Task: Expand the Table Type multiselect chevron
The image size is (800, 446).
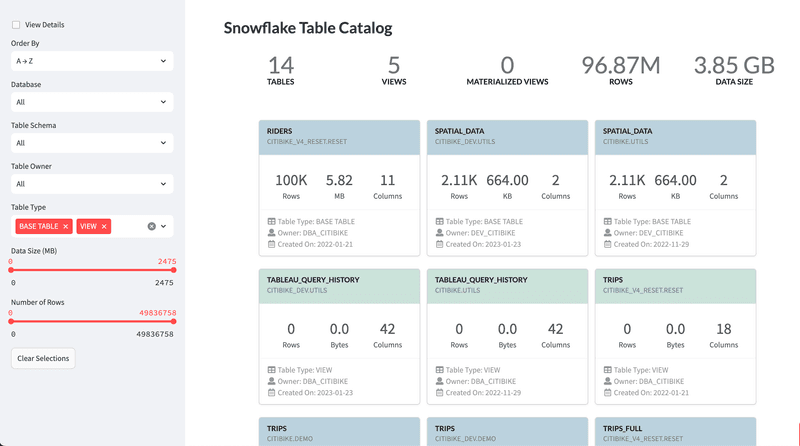Action: point(163,227)
